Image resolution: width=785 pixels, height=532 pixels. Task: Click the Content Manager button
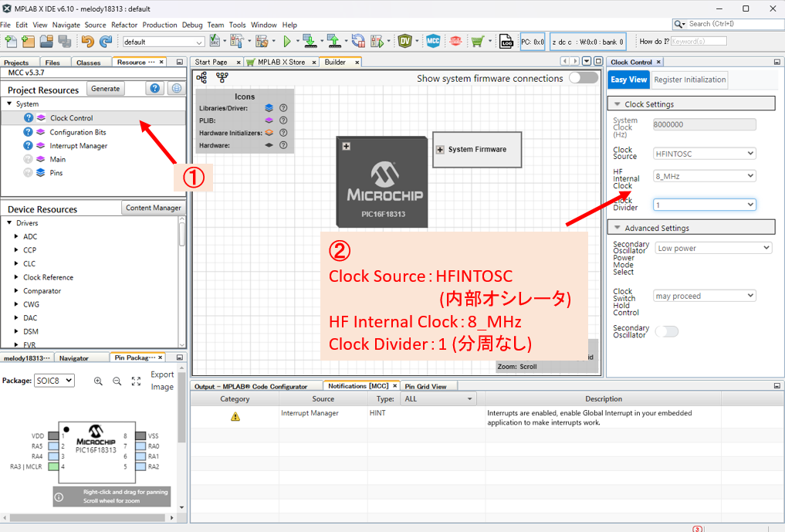(x=154, y=208)
